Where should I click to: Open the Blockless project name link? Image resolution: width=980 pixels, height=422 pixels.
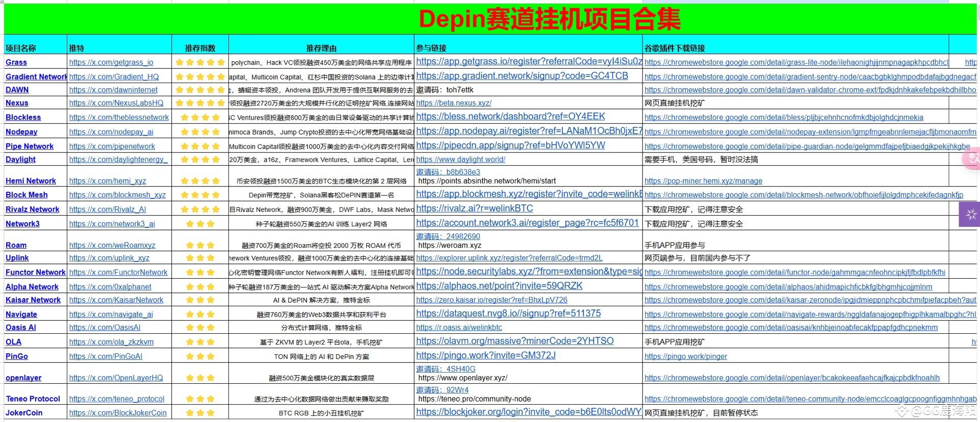[x=23, y=117]
